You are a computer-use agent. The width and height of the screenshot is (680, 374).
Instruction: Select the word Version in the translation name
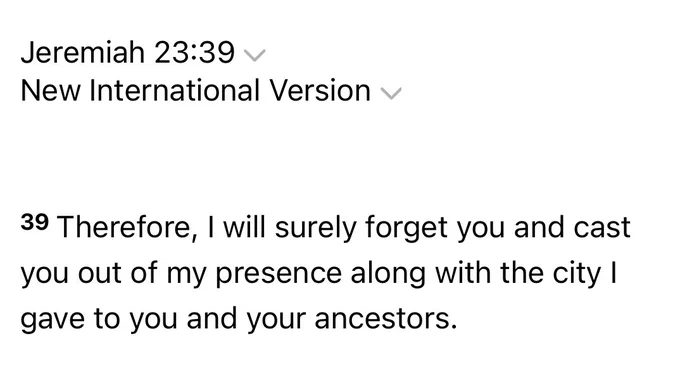click(x=320, y=90)
